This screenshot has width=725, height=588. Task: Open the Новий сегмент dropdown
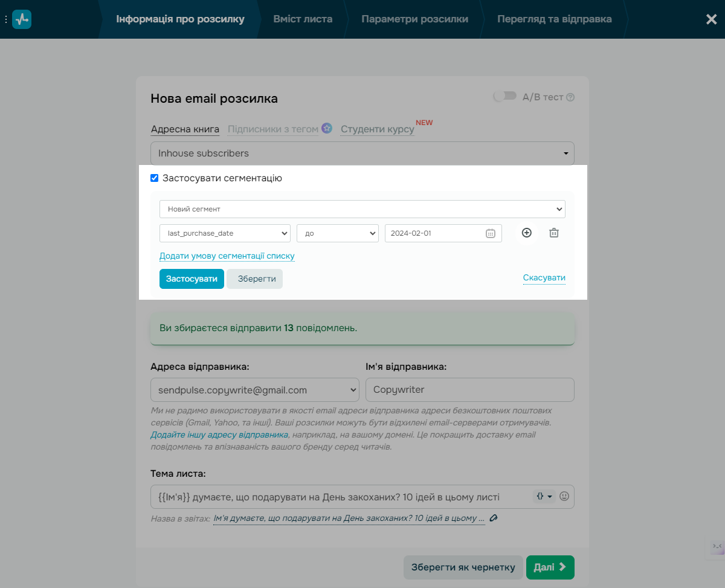(362, 209)
